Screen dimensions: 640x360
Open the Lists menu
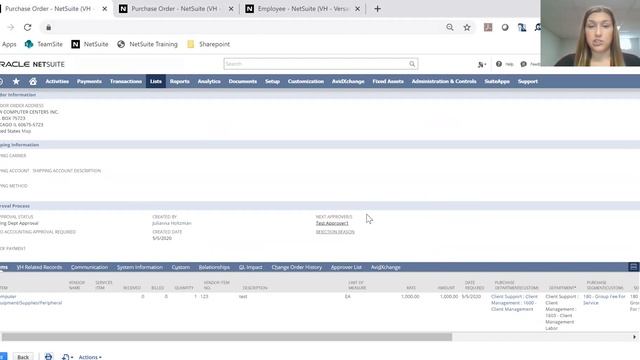tap(156, 81)
